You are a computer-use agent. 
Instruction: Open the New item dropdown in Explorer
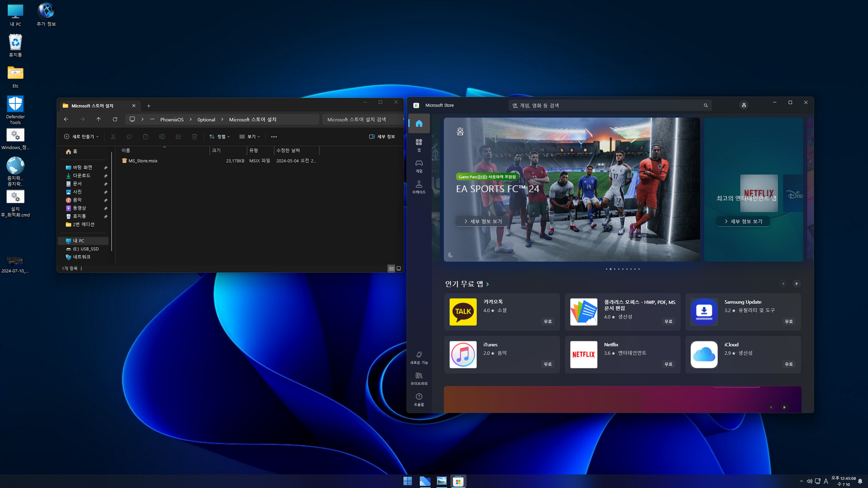coord(81,136)
